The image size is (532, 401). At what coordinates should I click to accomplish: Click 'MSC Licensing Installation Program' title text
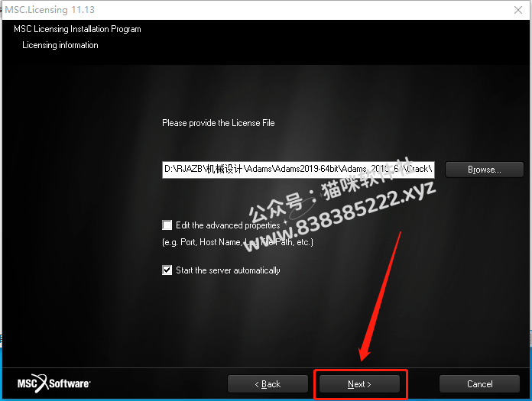pyautogui.click(x=77, y=29)
